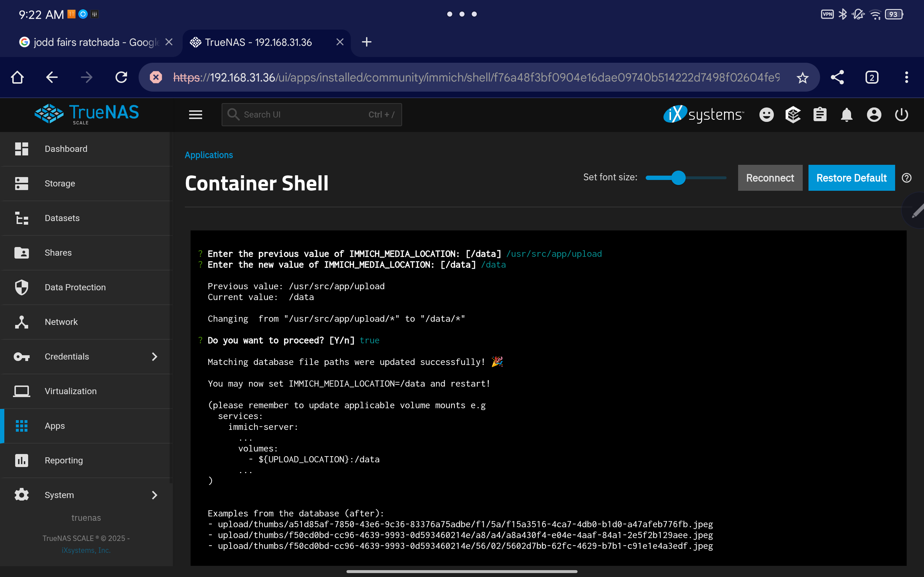This screenshot has width=924, height=577.
Task: Open Reporting from the sidebar
Action: pyautogui.click(x=64, y=460)
